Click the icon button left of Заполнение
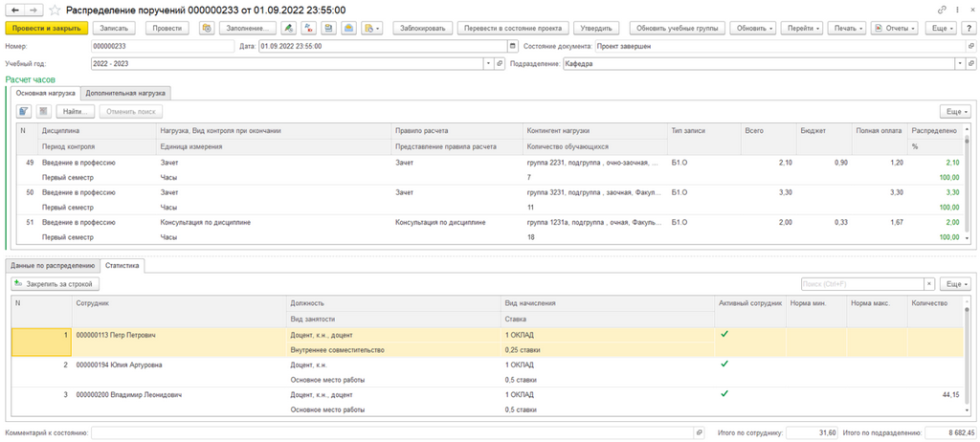The height and width of the screenshot is (442, 980). 208,28
